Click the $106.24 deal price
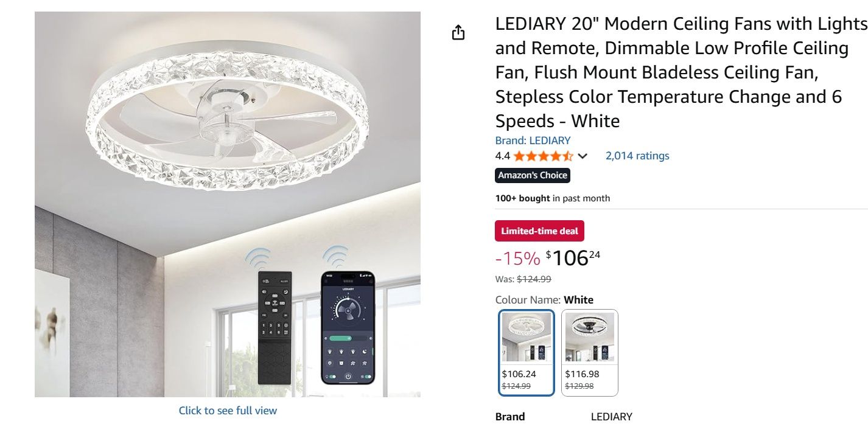Image resolution: width=868 pixels, height=424 pixels. (573, 258)
